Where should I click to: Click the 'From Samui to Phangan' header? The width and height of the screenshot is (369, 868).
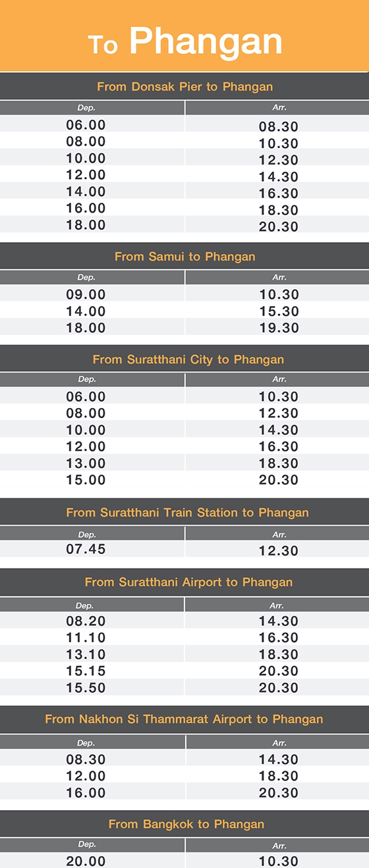[x=184, y=256]
